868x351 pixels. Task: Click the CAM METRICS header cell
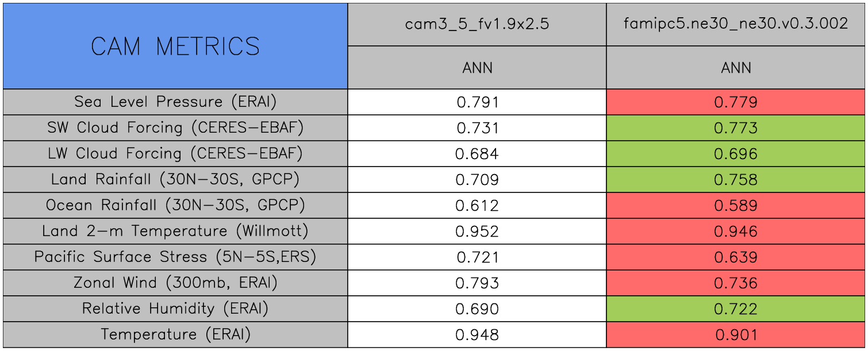[x=175, y=46]
